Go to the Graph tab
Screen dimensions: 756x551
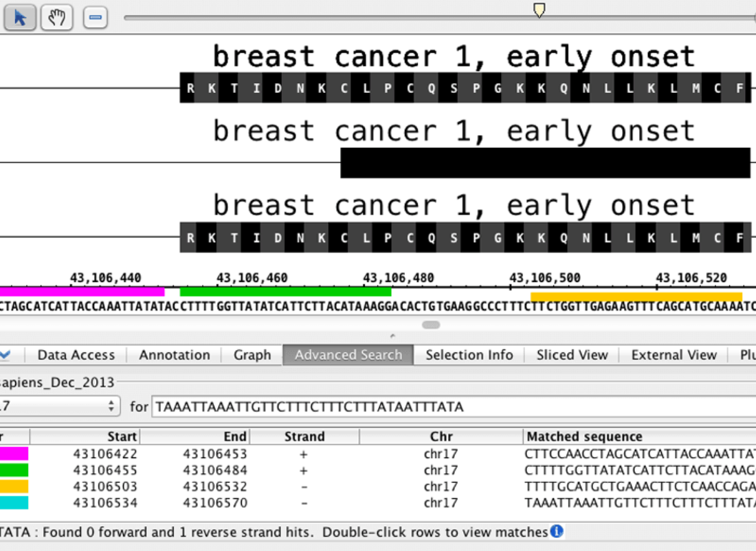(252, 355)
